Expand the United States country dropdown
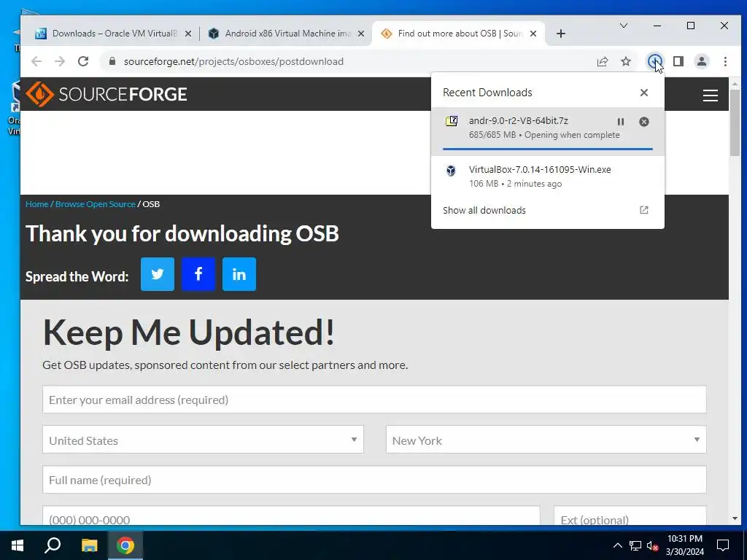The width and height of the screenshot is (747, 560). pos(203,440)
